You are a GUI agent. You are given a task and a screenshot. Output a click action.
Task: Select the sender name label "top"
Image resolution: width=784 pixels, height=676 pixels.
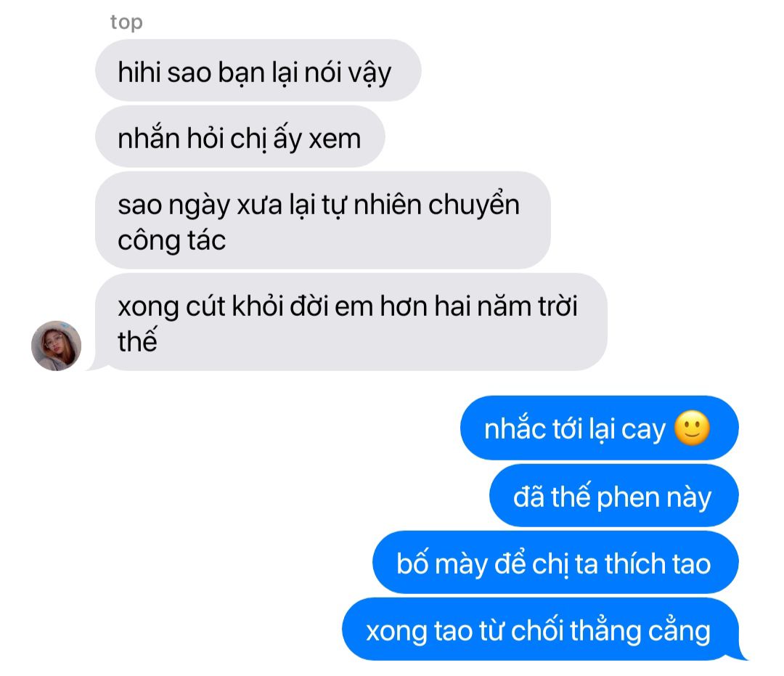click(x=126, y=23)
